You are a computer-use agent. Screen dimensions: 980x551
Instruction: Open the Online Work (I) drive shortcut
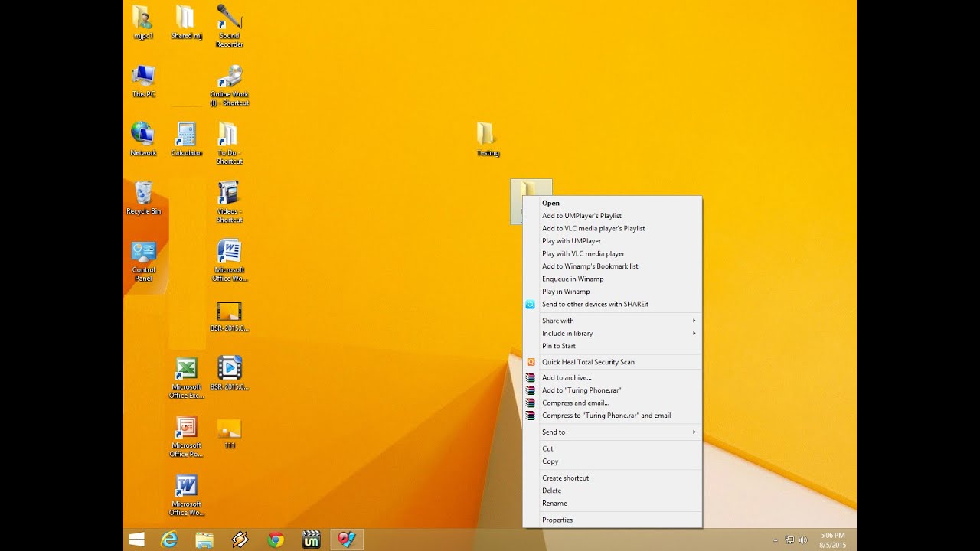pyautogui.click(x=229, y=84)
